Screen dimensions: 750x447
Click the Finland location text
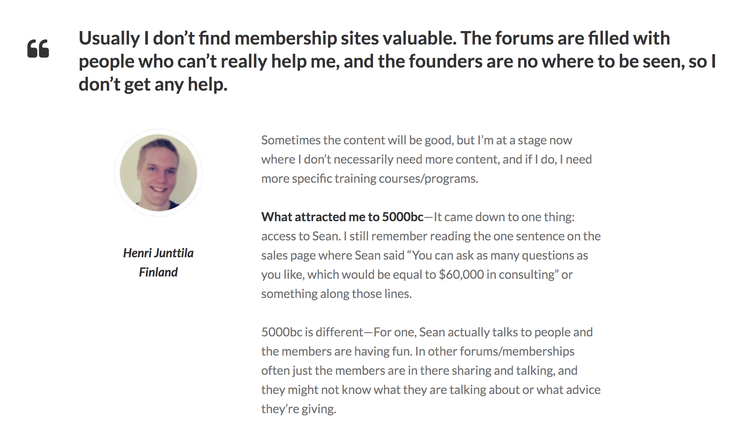point(158,272)
